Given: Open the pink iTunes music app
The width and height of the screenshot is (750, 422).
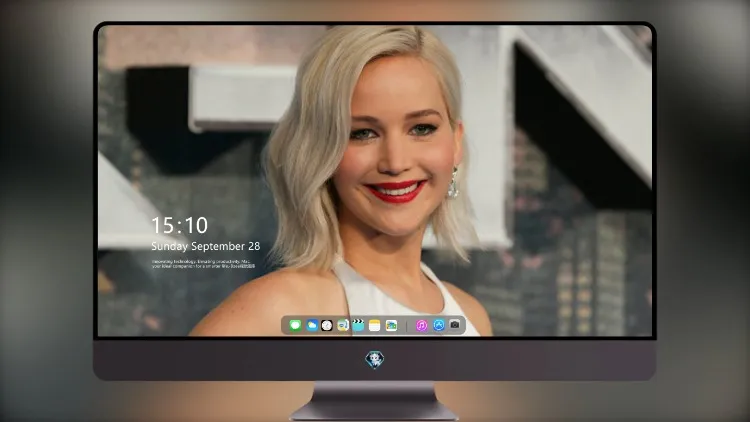Looking at the screenshot, I should (x=421, y=326).
